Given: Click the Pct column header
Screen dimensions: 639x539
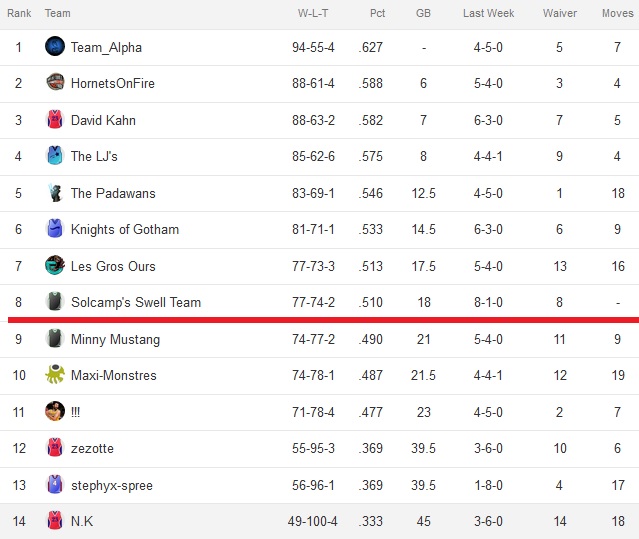Looking at the screenshot, I should pyautogui.click(x=377, y=13).
